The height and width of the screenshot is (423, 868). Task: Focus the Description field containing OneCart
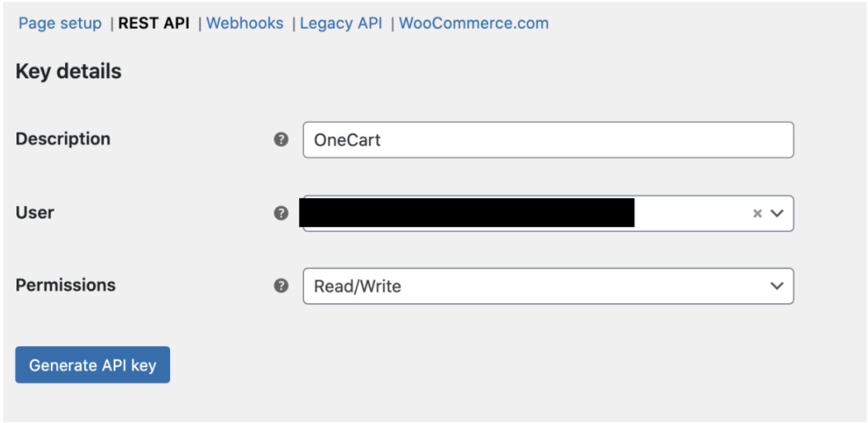click(548, 140)
